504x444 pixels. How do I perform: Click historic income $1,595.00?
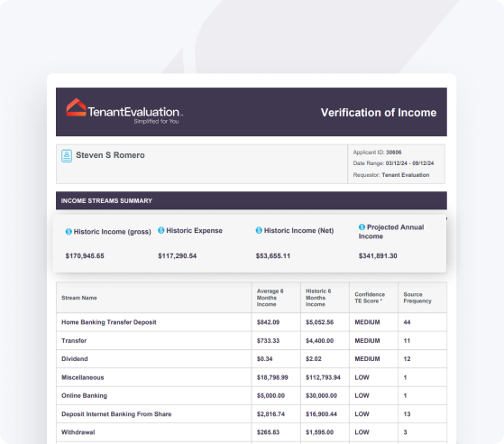(x=319, y=432)
